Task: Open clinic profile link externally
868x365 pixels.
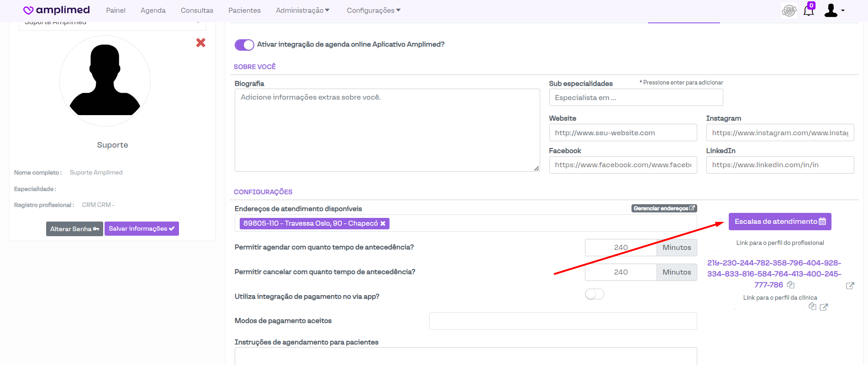Action: click(x=824, y=307)
